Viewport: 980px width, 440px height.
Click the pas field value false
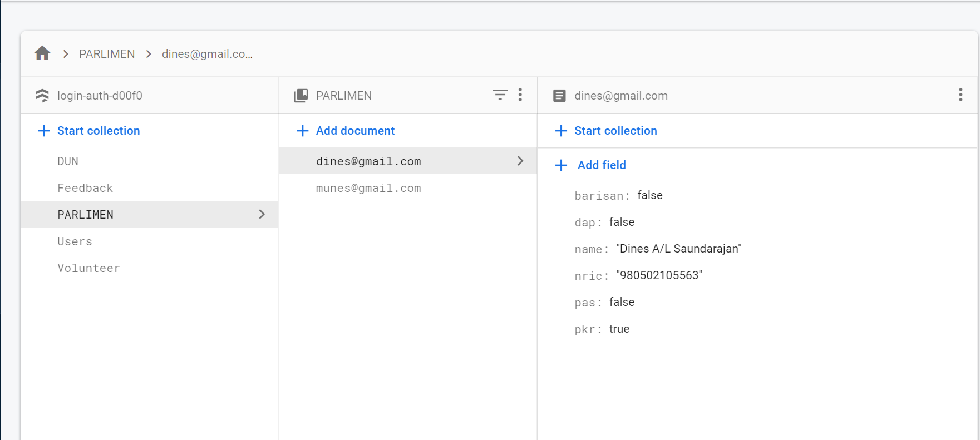tap(622, 302)
